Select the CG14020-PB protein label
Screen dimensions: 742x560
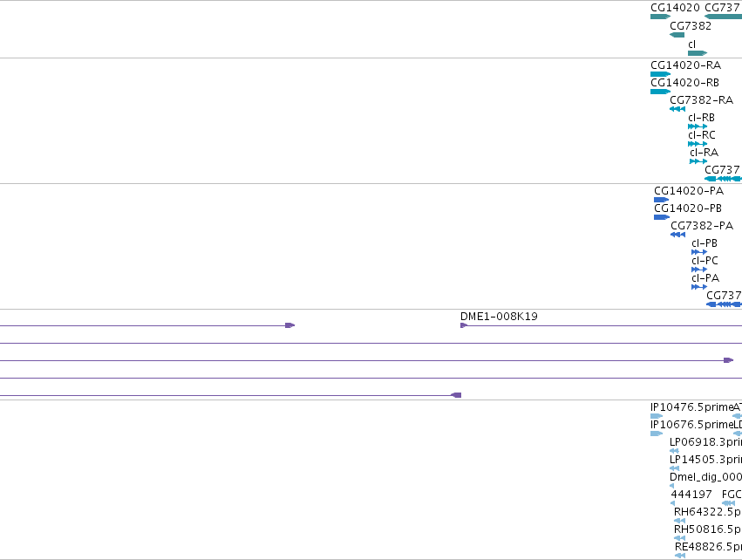688,208
